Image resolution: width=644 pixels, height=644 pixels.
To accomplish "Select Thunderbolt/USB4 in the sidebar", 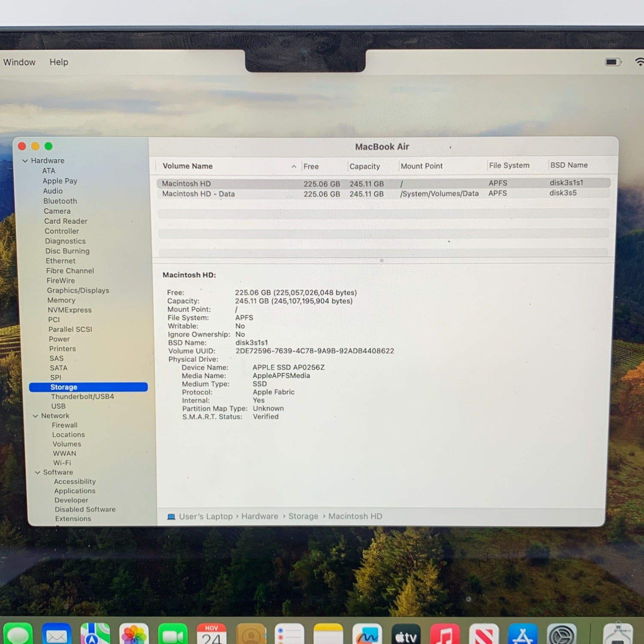I will click(82, 396).
